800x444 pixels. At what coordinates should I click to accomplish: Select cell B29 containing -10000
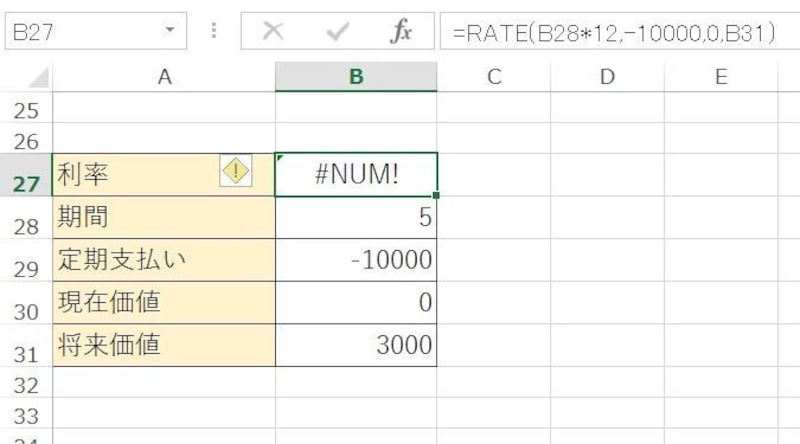point(355,260)
